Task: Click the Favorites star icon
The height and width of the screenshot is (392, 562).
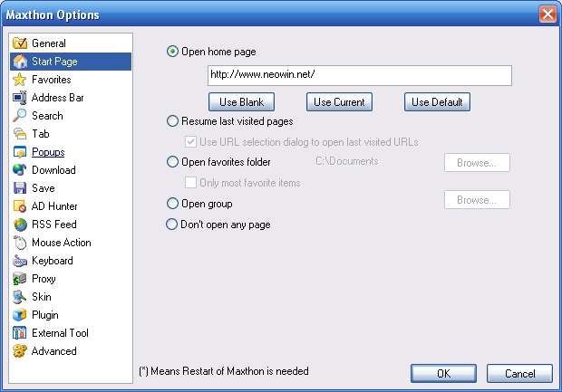Action: (x=20, y=80)
